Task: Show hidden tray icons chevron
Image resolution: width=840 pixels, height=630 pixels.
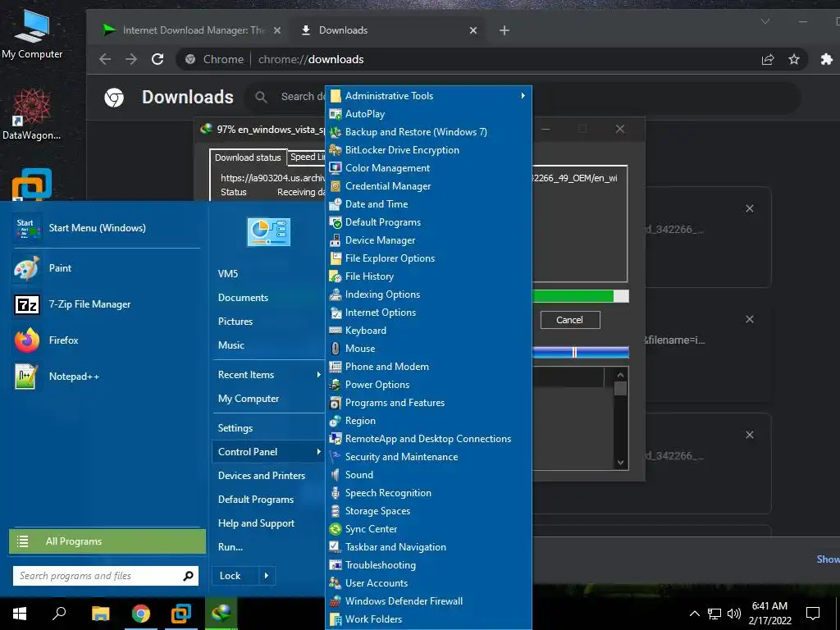Action: click(694, 614)
